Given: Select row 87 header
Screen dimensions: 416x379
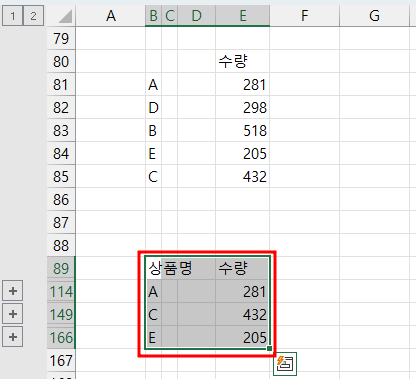Looking at the screenshot, I should 61,222.
